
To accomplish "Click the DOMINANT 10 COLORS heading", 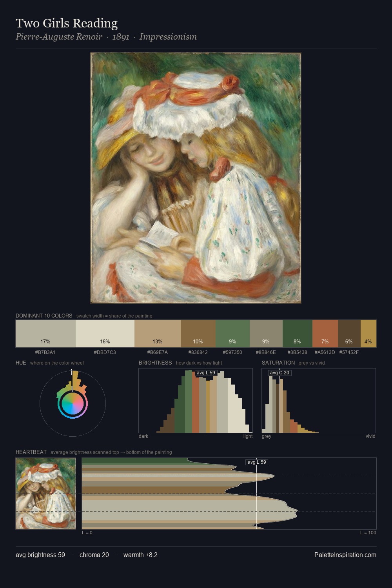I will click(x=44, y=316).
